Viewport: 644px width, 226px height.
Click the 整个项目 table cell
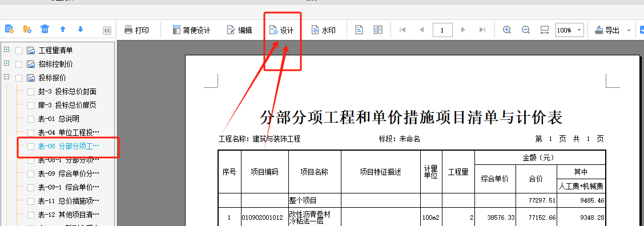pos(315,201)
